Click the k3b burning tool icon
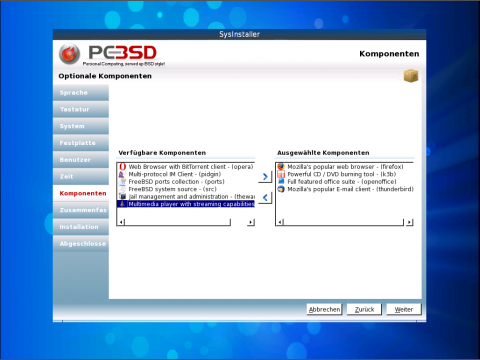Image resolution: width=480 pixels, height=360 pixels. [281, 174]
